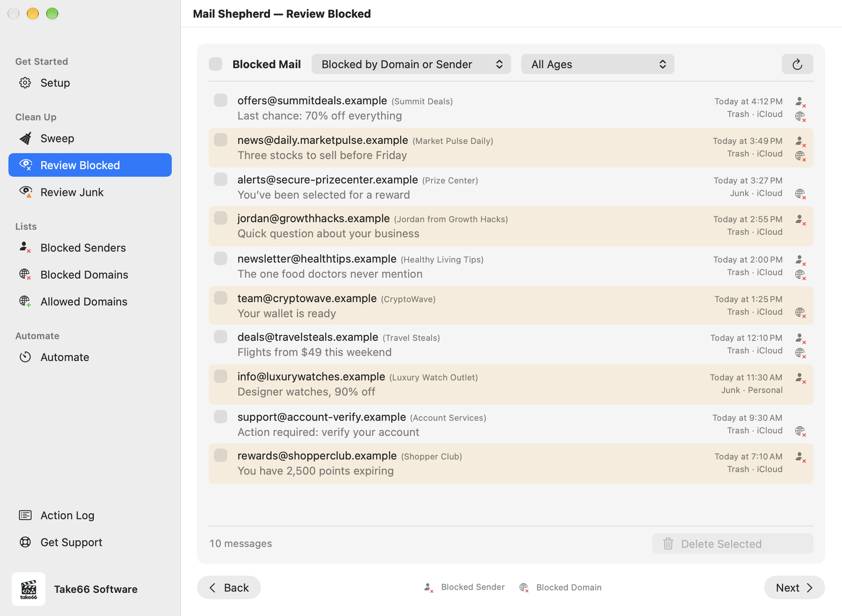Viewport: 842px width, 616px height.
Task: Go to Blocked Senders list
Action: pyautogui.click(x=90, y=248)
